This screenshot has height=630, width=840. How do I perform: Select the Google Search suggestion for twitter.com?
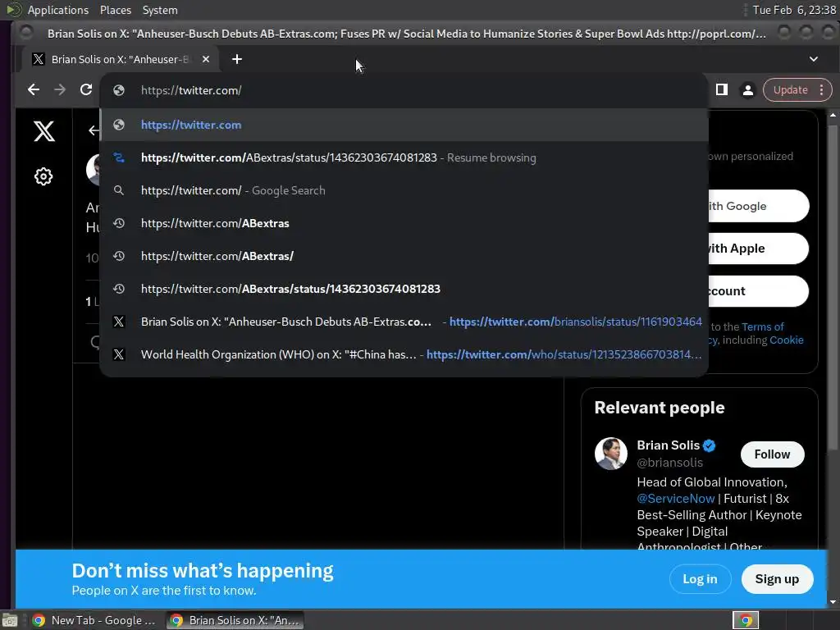pos(404,190)
